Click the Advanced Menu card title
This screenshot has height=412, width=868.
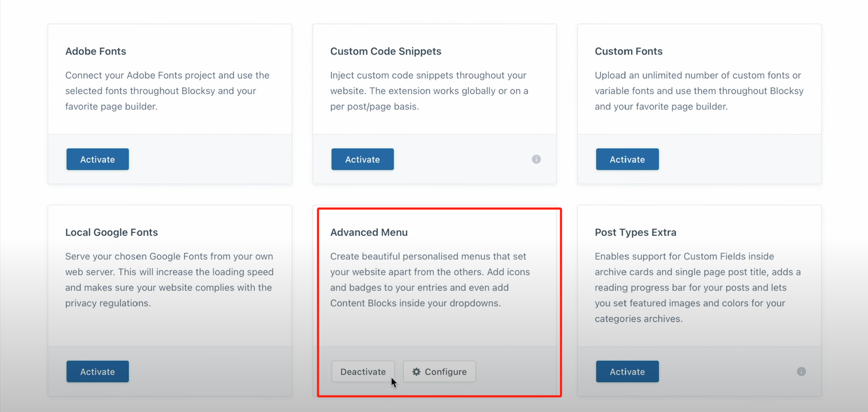click(x=369, y=232)
